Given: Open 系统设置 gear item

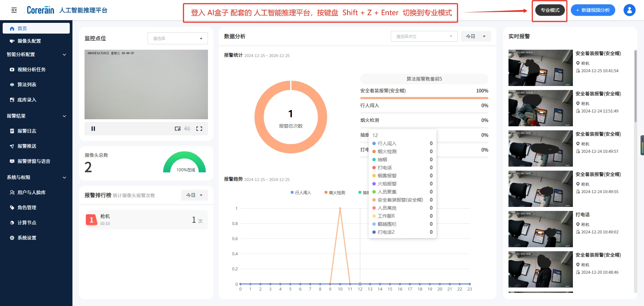Looking at the screenshot, I should point(27,238).
